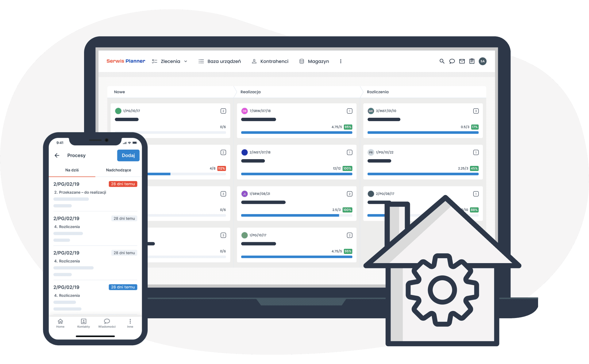
Task: Tap the red 28 dni temu badge
Action: pos(123,184)
